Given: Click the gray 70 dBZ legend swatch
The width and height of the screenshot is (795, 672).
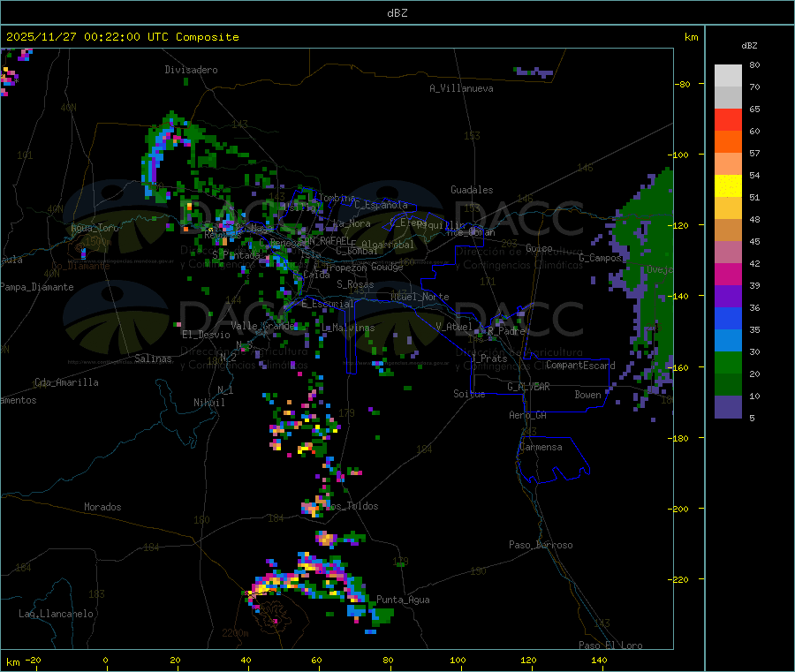Looking at the screenshot, I should [728, 98].
